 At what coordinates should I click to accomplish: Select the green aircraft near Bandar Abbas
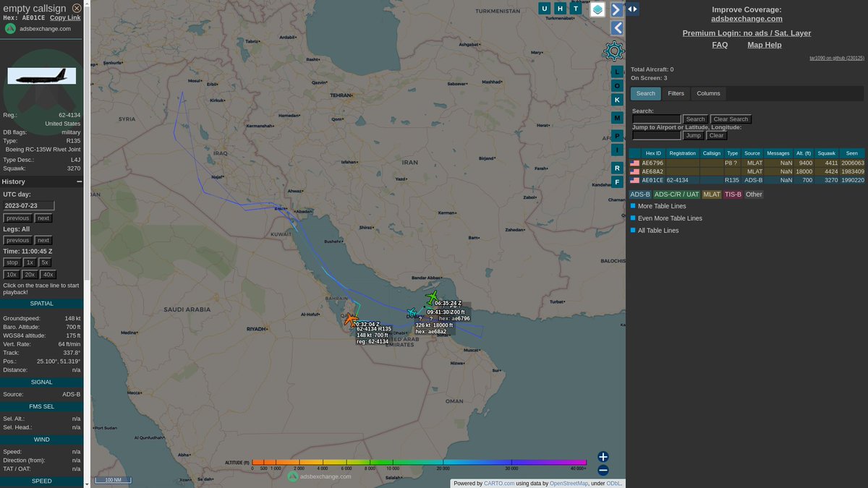432,298
